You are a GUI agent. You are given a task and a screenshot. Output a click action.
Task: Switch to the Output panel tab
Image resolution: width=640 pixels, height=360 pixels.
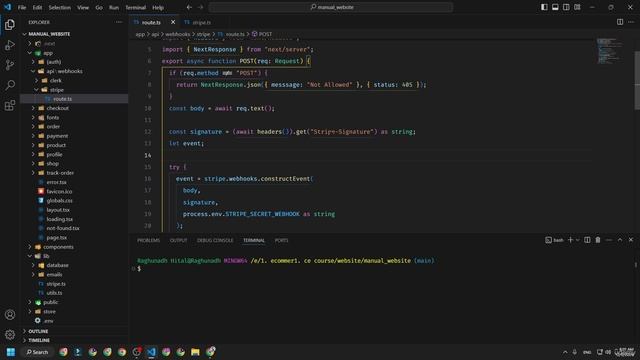pos(178,240)
